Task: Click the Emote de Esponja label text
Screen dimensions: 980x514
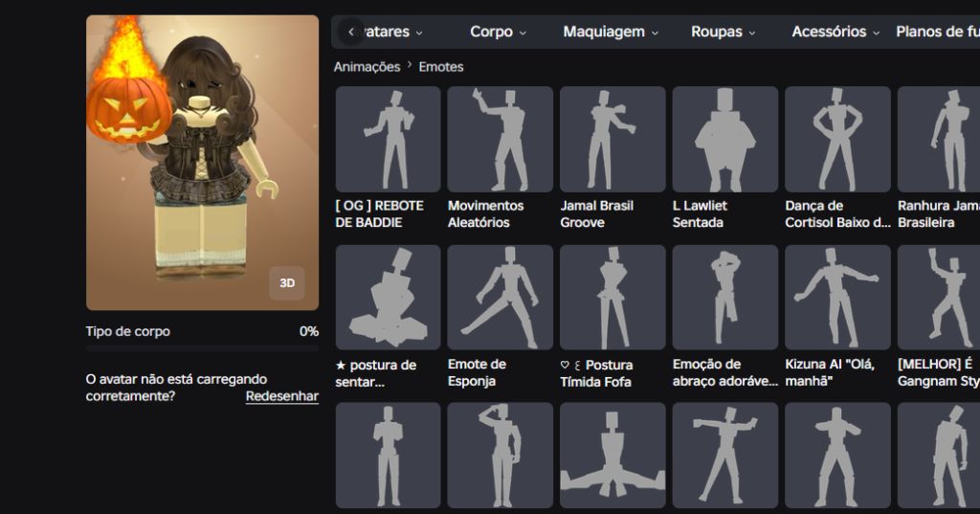Action: [x=477, y=372]
